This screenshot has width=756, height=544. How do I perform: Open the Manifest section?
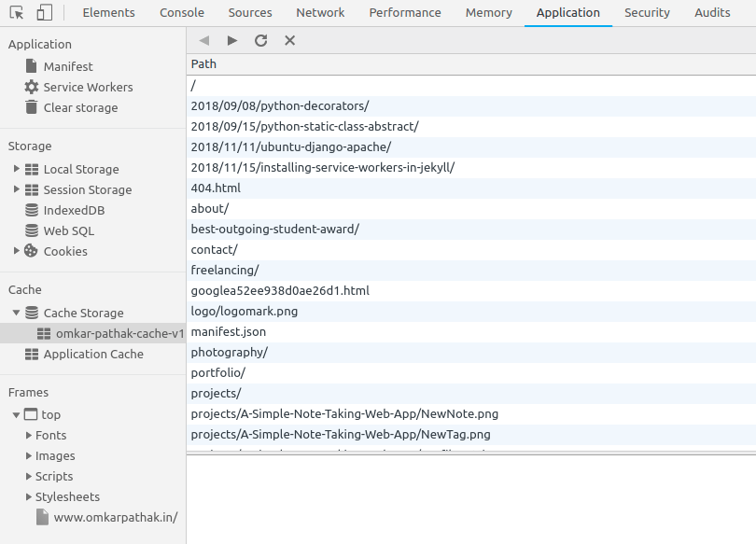(68, 66)
